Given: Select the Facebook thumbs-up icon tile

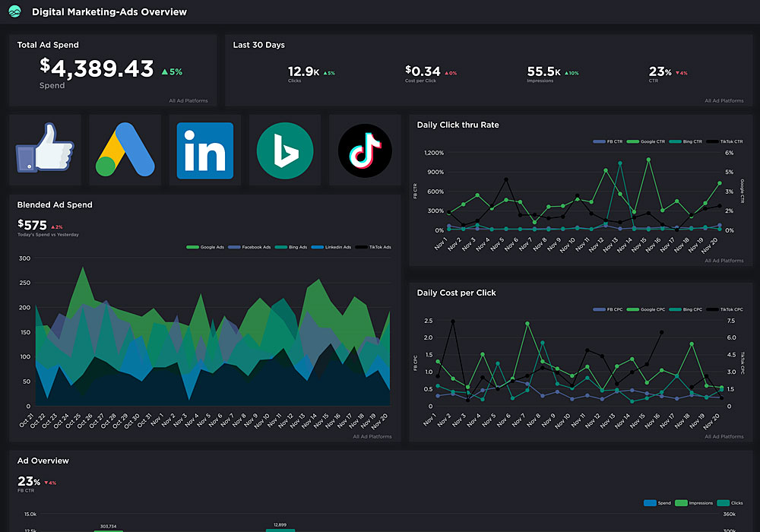Looking at the screenshot, I should (45, 150).
